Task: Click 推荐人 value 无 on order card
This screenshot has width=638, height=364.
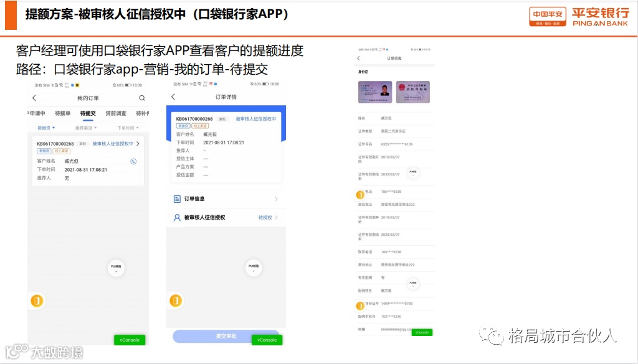Action: (67, 178)
